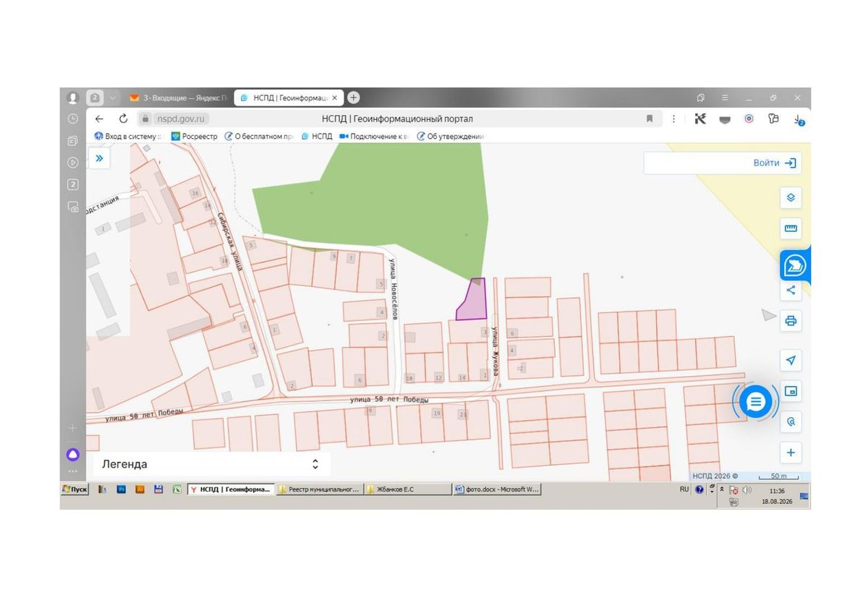
Task: Open a new browser tab
Action: point(353,98)
